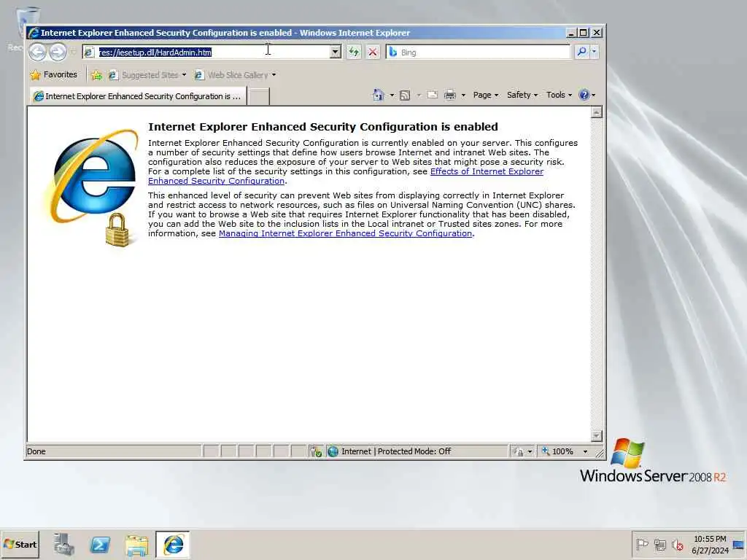Click the Home page icon
Viewport: 747px width, 560px height.
379,95
